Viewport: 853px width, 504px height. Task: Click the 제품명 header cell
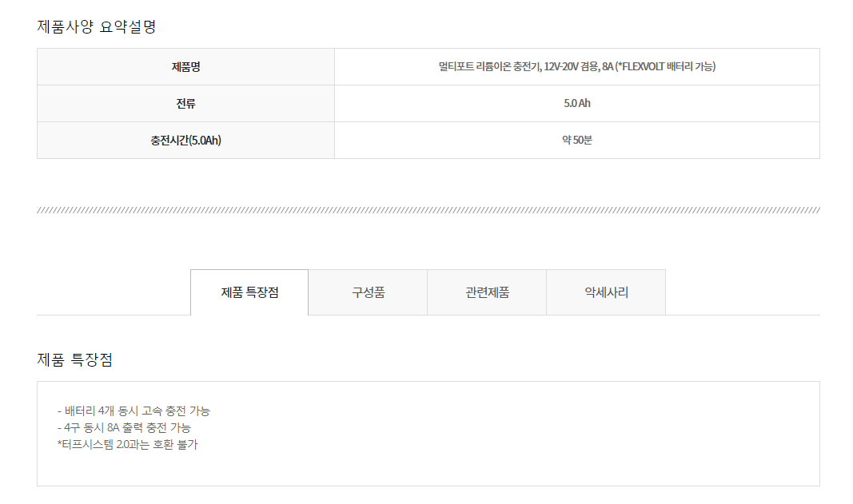185,67
